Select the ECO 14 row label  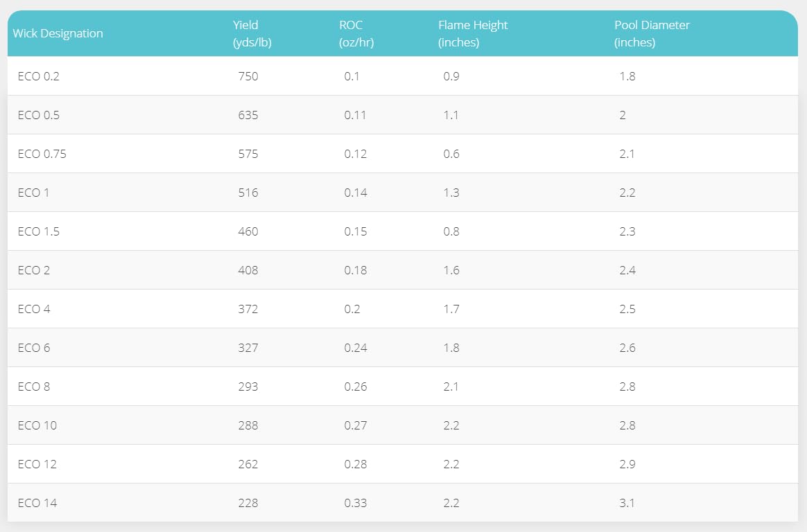[x=37, y=503]
